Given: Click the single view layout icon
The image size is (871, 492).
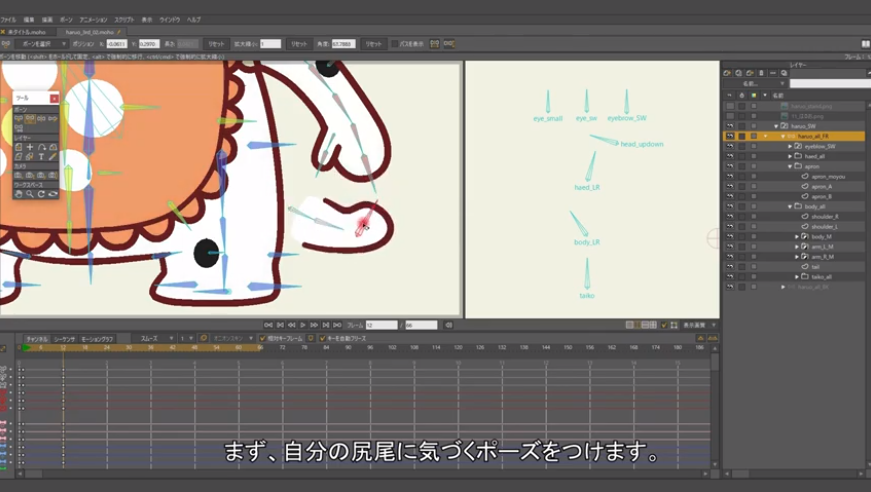Looking at the screenshot, I should (629, 325).
